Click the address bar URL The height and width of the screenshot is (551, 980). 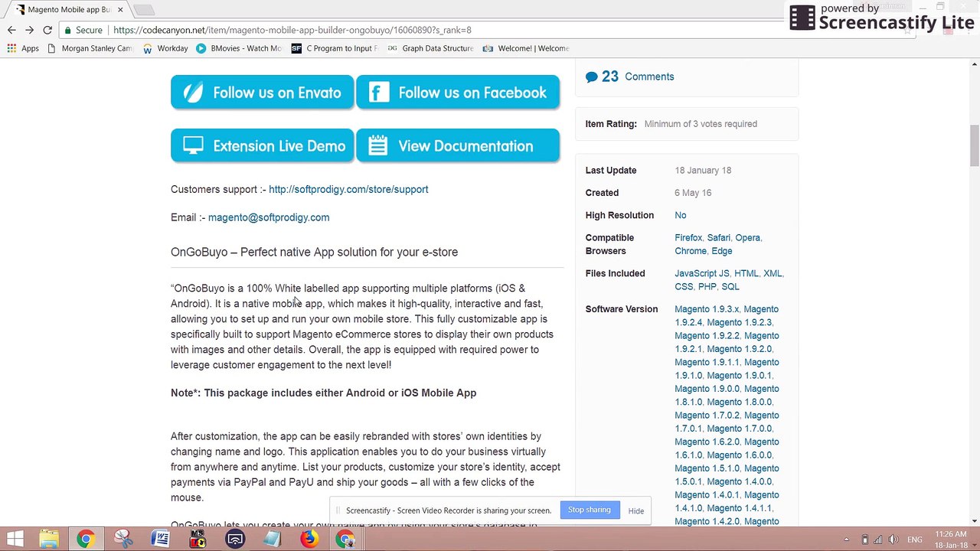tap(292, 30)
